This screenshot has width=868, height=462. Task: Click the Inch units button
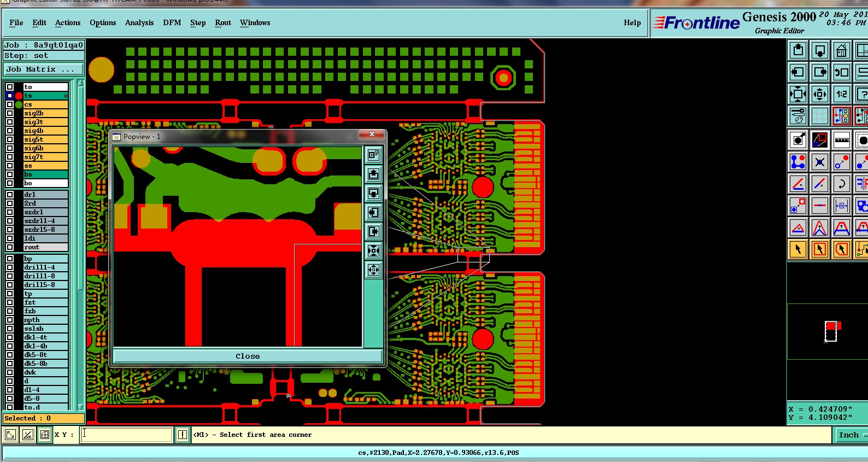pyautogui.click(x=851, y=435)
